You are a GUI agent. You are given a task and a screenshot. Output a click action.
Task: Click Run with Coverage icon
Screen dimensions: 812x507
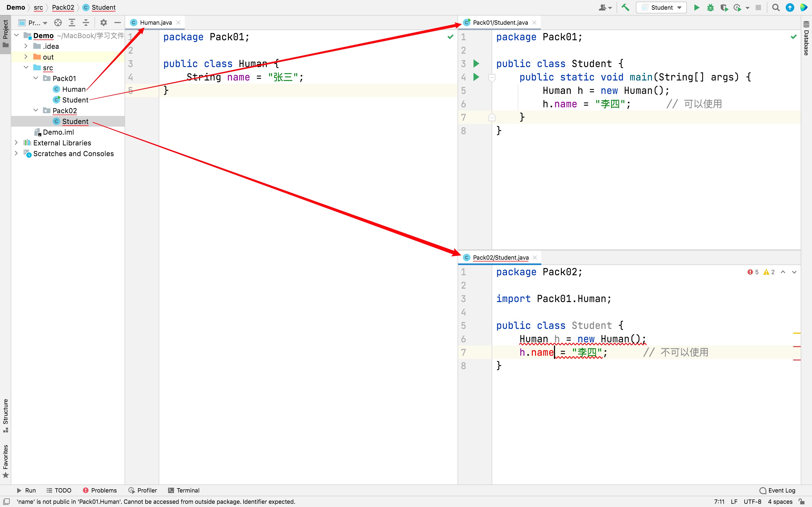[x=724, y=8]
